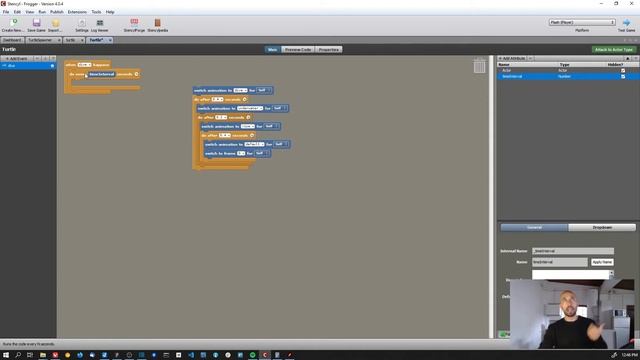The width and height of the screenshot is (640, 360).
Task: Open the Windows Start menu
Action: point(6,355)
